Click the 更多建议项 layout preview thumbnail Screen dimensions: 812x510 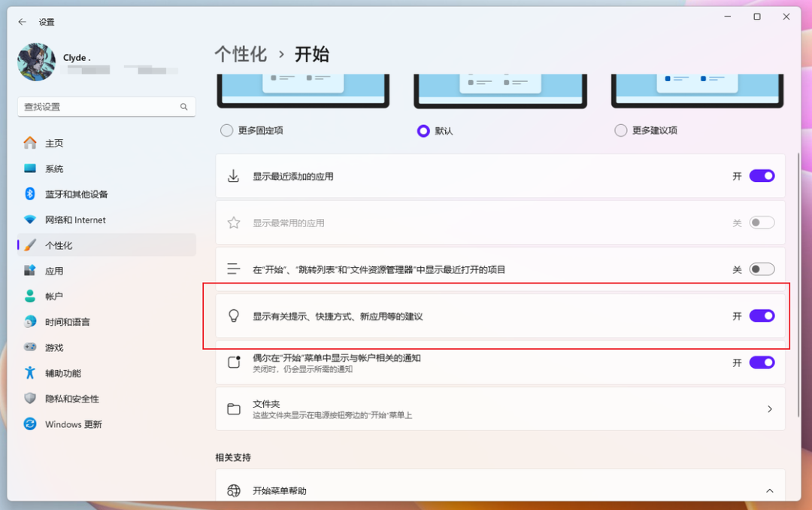(x=697, y=91)
